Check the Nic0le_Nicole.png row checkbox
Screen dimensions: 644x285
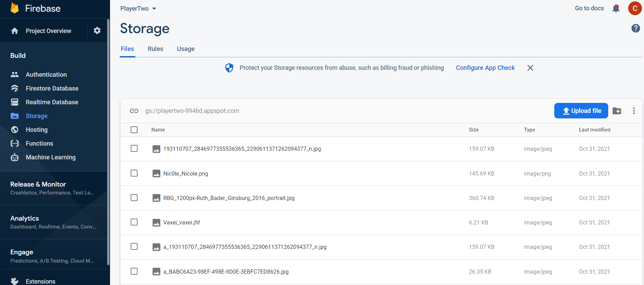[x=134, y=173]
